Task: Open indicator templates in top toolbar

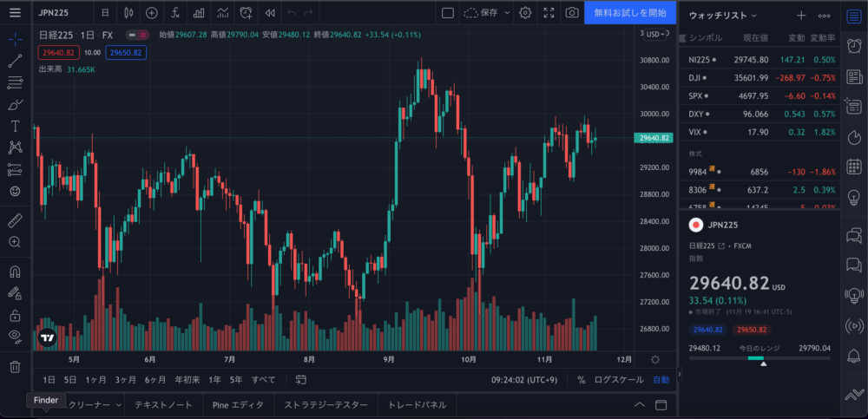Action: pos(222,12)
